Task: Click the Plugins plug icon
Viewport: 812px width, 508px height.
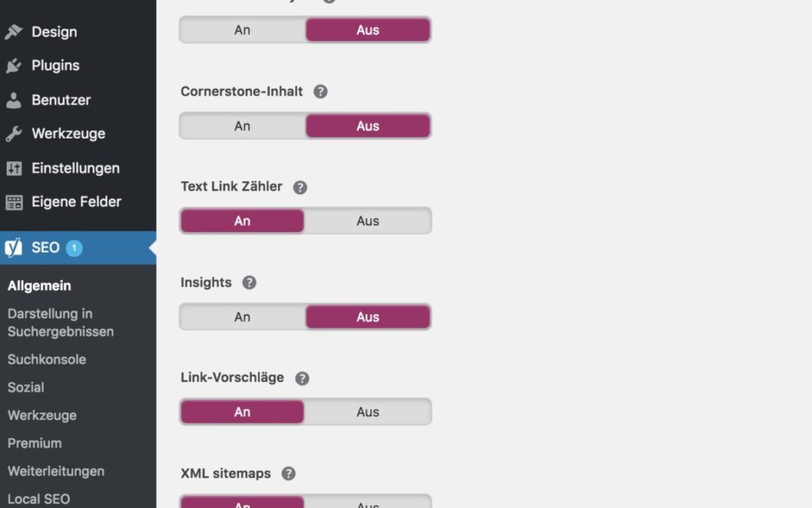Action: click(14, 65)
